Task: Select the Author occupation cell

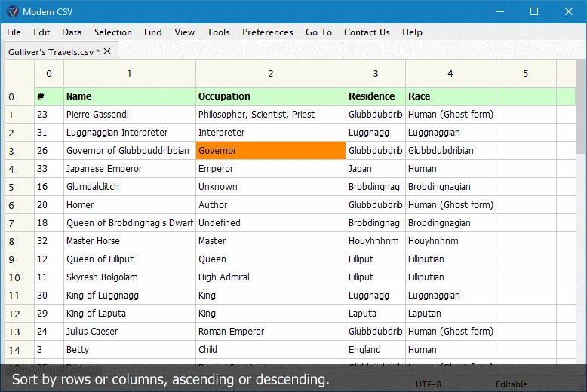Action: (271, 205)
